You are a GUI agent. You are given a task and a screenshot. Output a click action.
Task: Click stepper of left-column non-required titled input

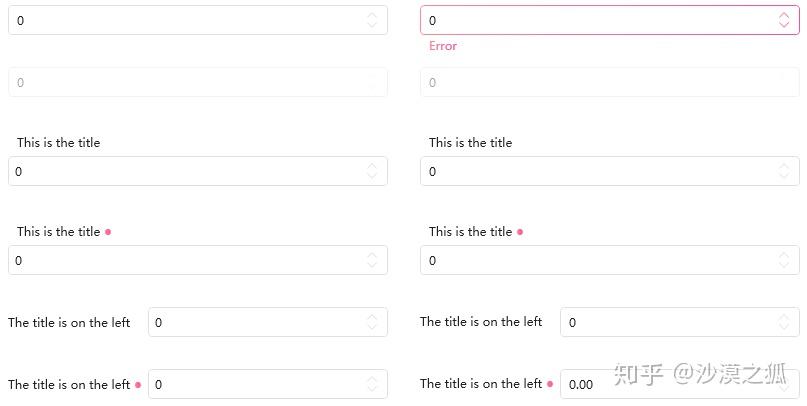pyautogui.click(x=372, y=171)
